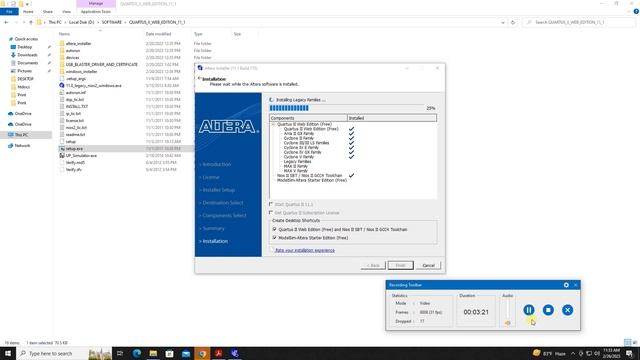
Task: Open Adobe Acrobat from the taskbar
Action: pos(218,353)
